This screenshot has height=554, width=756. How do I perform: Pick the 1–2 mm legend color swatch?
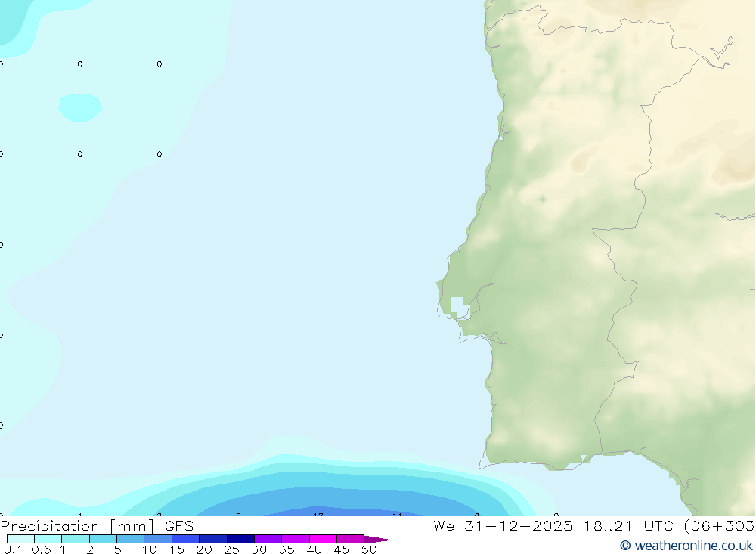tap(76, 539)
